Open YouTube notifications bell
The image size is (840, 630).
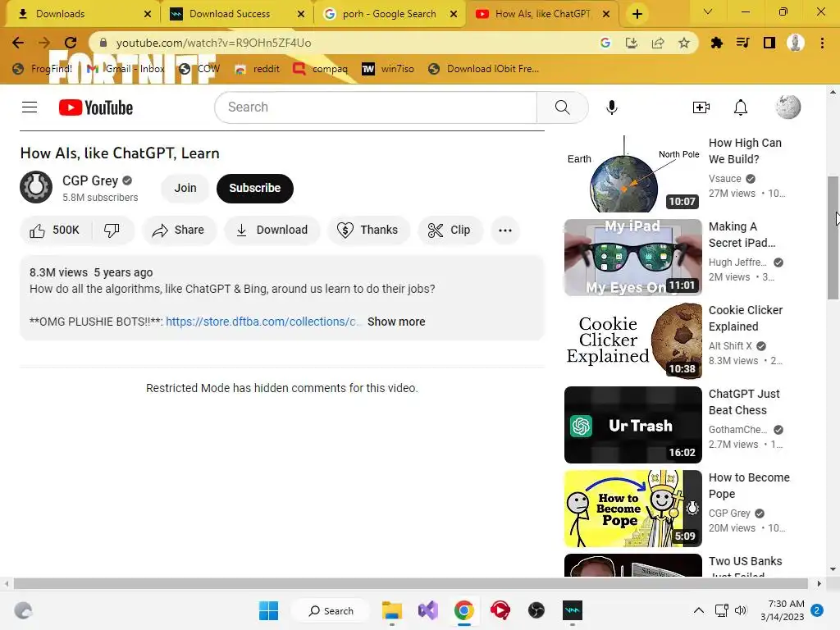(x=741, y=107)
